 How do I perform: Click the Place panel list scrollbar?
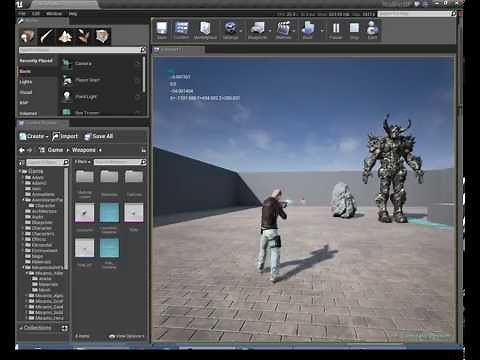click(x=144, y=74)
